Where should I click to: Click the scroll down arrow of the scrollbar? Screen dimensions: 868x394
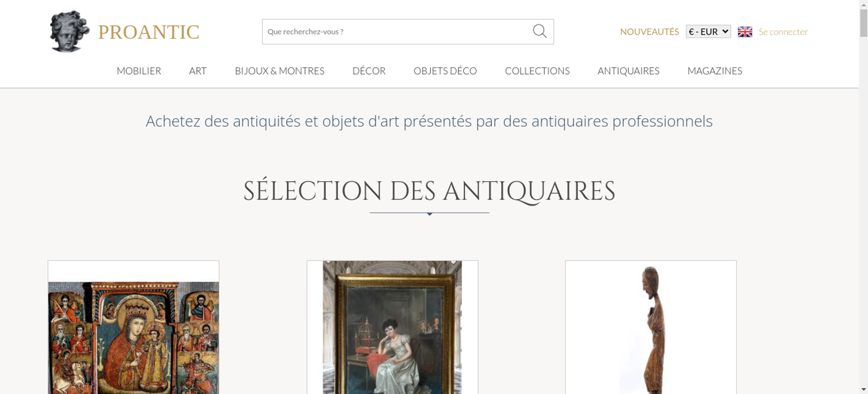click(864, 389)
